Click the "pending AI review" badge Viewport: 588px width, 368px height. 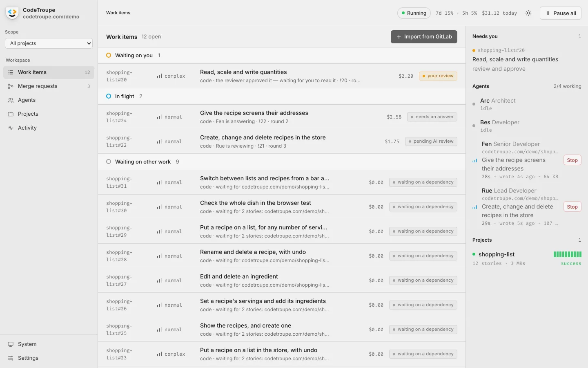pos(431,141)
